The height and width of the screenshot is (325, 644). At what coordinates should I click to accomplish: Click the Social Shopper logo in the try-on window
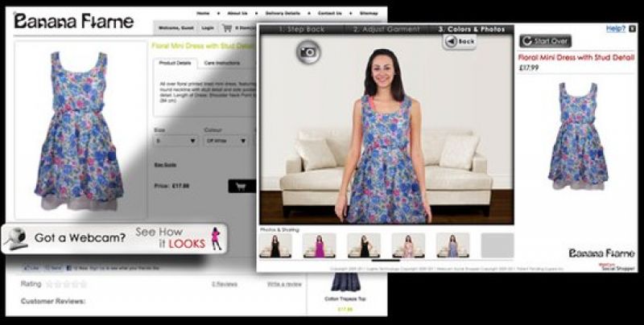click(617, 268)
